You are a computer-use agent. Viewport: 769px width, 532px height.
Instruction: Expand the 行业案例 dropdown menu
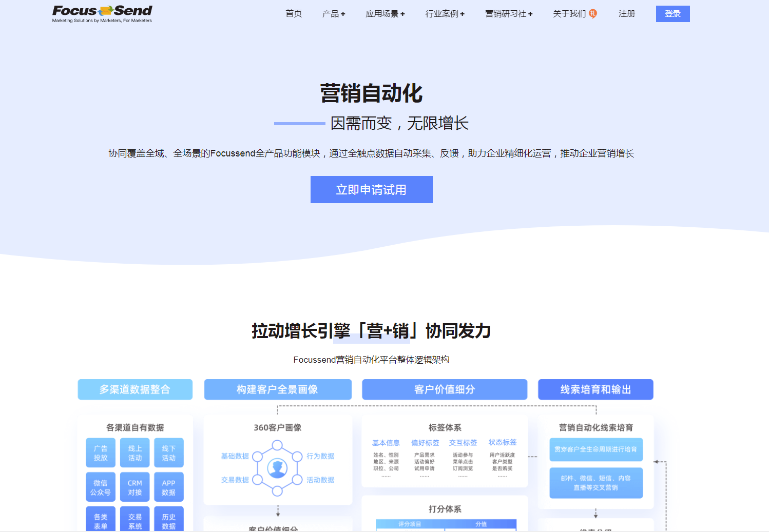(x=445, y=14)
